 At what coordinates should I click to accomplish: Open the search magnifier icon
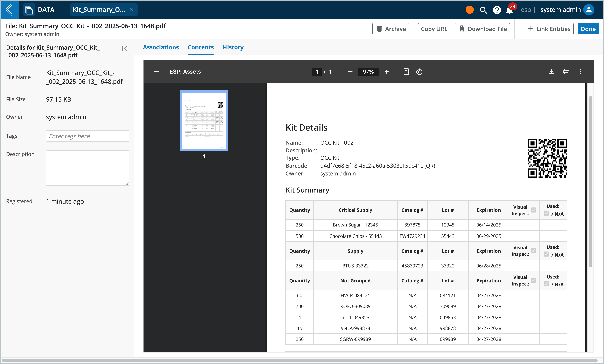(x=483, y=10)
